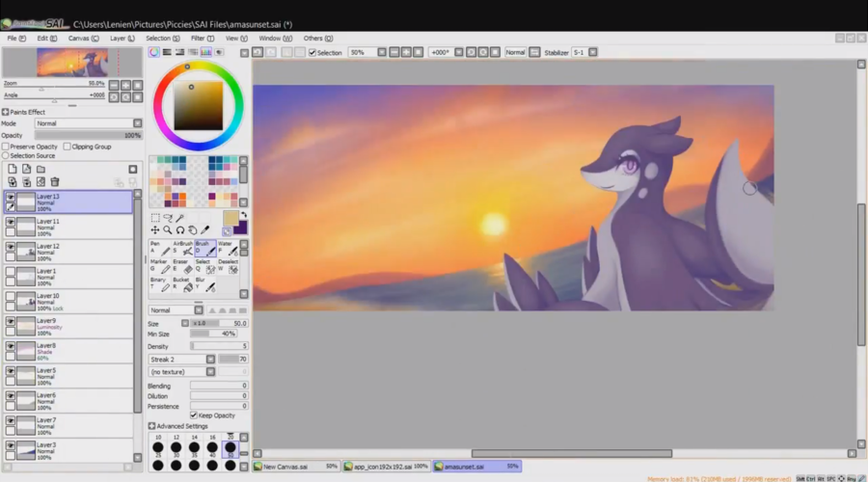This screenshot has height=482, width=868.
Task: Select the Bucket fill tool
Action: 183,284
